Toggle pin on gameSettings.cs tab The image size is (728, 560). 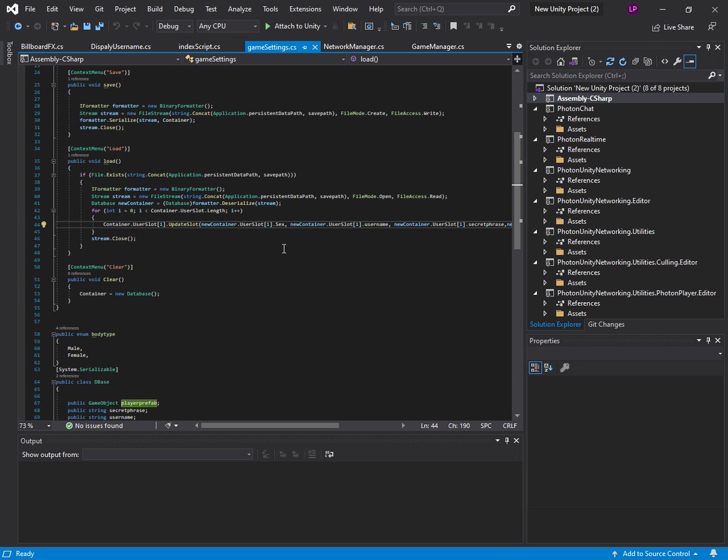pyautogui.click(x=304, y=47)
